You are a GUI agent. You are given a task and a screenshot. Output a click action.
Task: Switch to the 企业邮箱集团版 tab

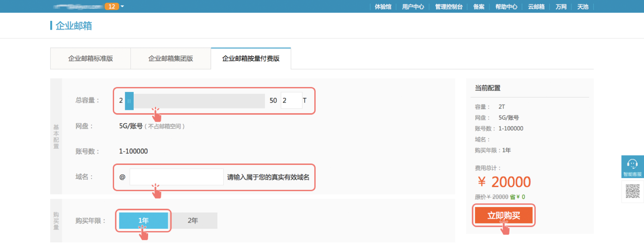click(x=171, y=59)
